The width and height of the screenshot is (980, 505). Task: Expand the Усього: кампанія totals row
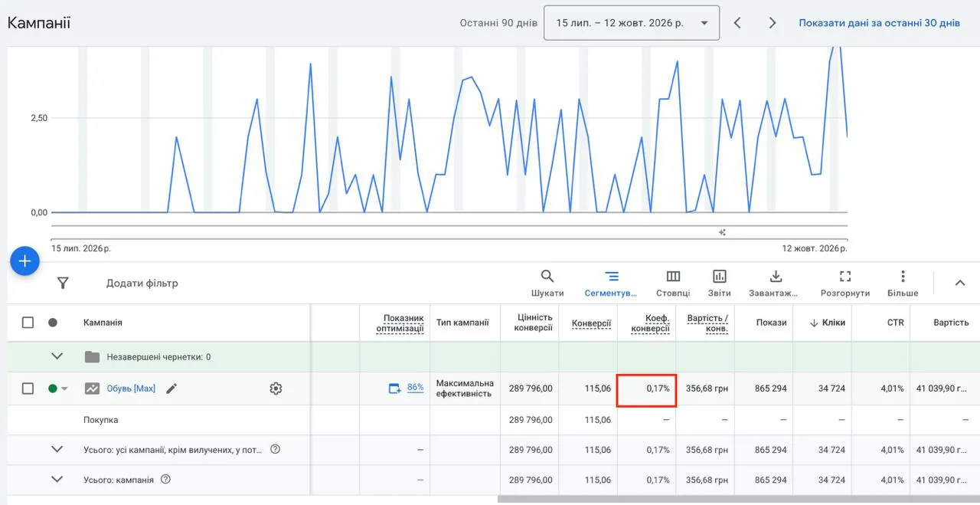click(57, 480)
